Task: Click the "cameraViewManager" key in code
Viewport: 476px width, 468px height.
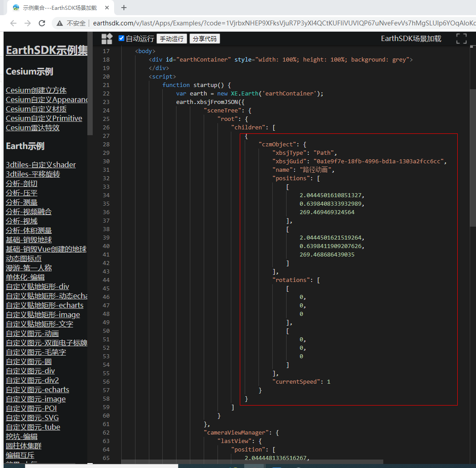Action: 236,433
